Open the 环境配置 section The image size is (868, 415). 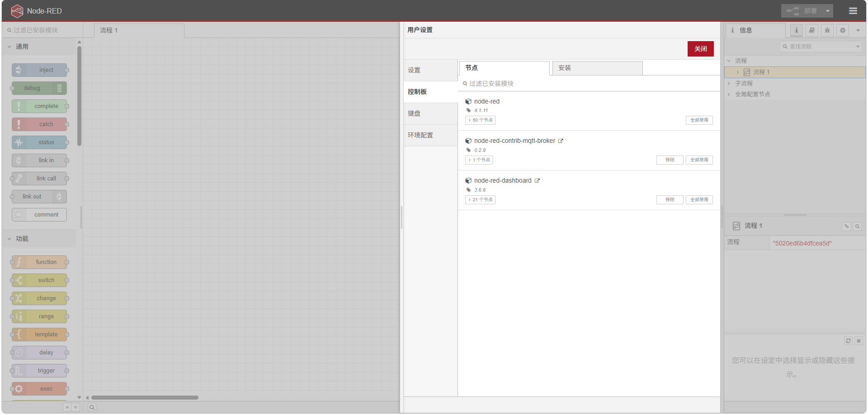(x=430, y=136)
